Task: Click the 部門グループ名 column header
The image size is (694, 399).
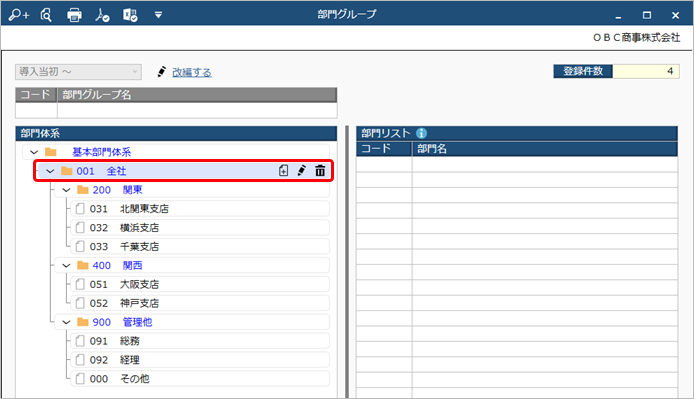Action: (x=197, y=95)
